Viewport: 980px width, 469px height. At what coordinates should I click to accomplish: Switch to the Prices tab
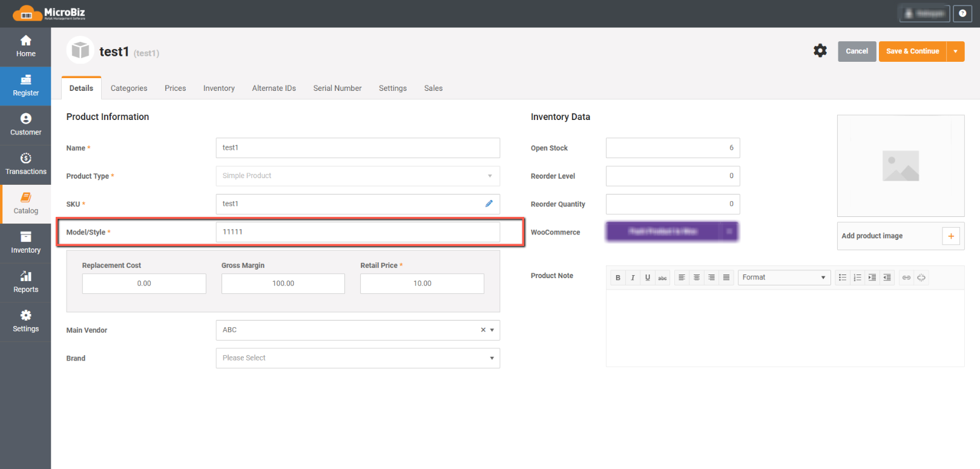176,88
